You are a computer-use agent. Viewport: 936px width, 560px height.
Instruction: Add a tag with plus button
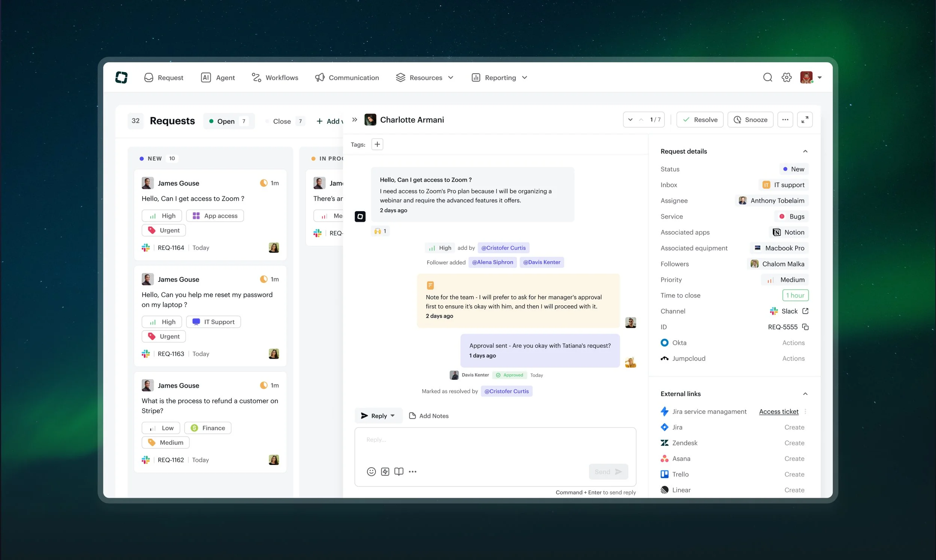[377, 144]
